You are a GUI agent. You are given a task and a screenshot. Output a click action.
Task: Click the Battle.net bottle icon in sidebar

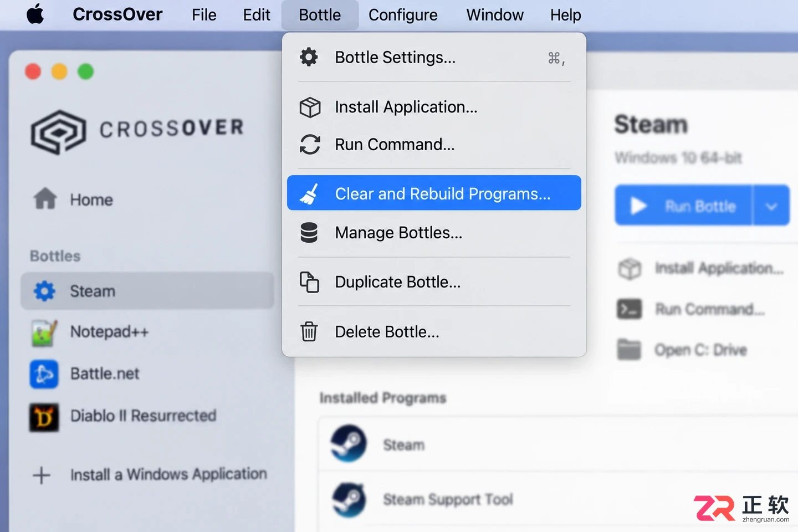pos(44,374)
